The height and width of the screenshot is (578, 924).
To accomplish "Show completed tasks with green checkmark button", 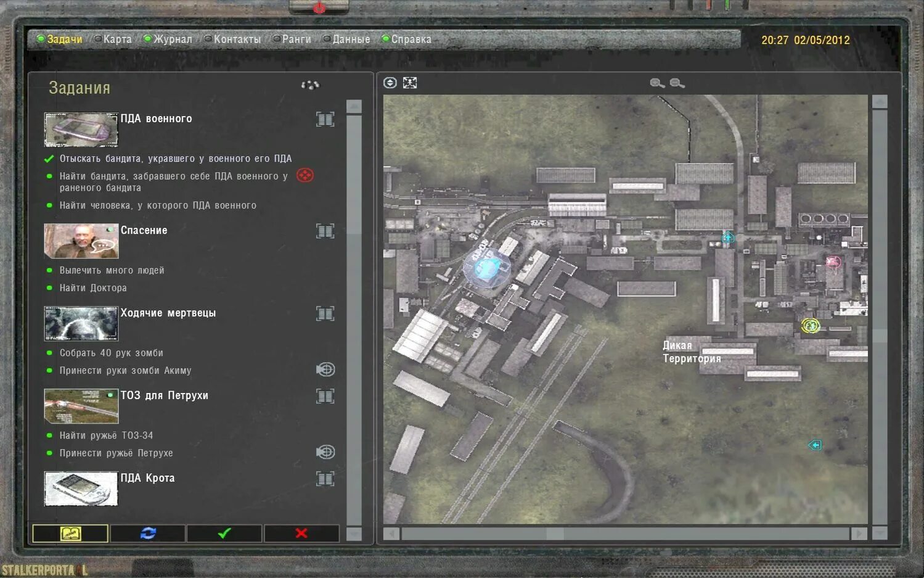I will 224,534.
